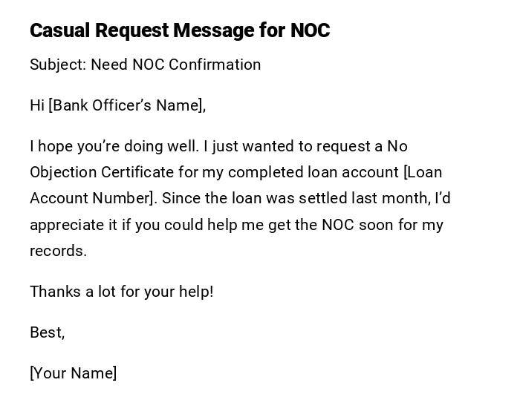Viewport: 520px width, 420px height.
Task: Click the line "Thanks a lot for your help!"
Action: 121,292
